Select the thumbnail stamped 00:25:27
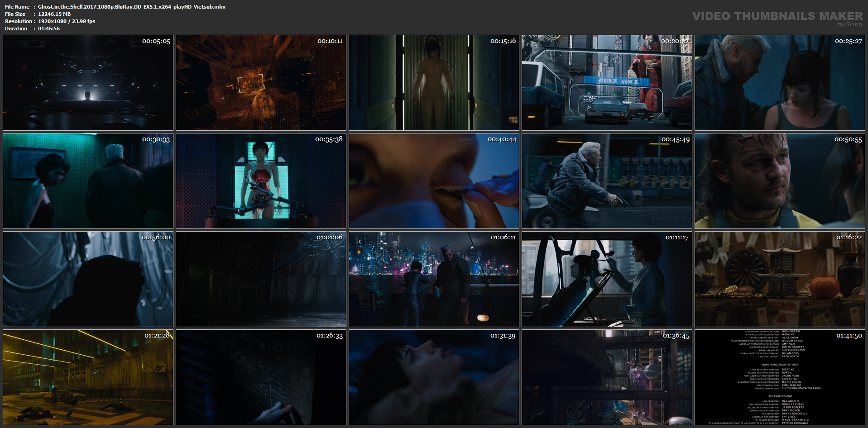The height and width of the screenshot is (428, 868). pos(780,83)
